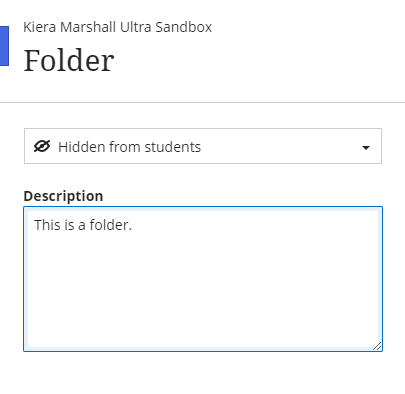Click blank area below the Description box
The height and width of the screenshot is (394, 405).
(x=203, y=373)
